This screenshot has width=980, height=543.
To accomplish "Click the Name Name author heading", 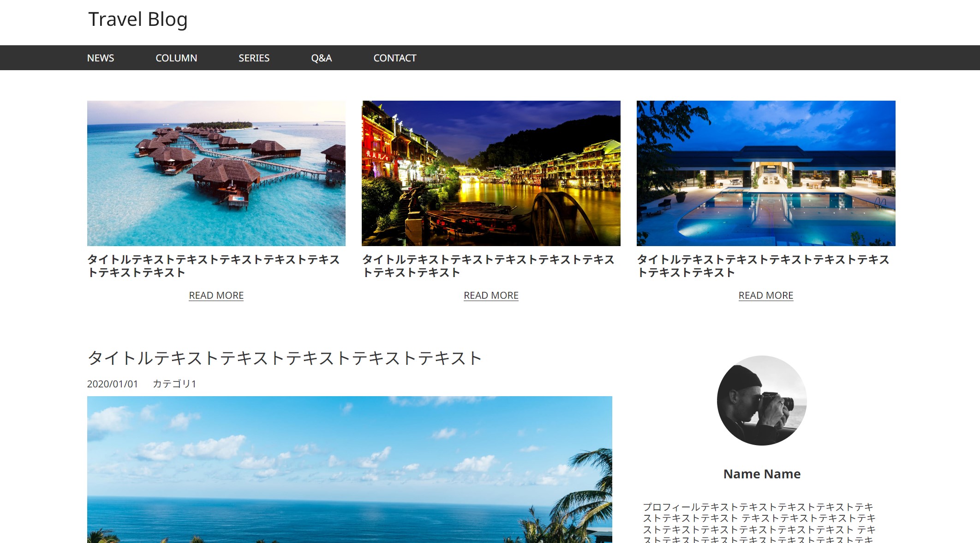I will click(x=762, y=474).
